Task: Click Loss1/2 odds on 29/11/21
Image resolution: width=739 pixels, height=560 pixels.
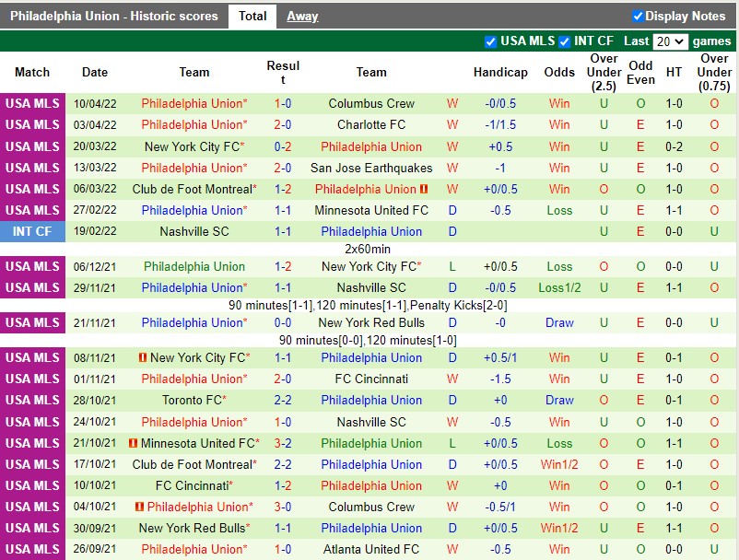Action: point(559,287)
